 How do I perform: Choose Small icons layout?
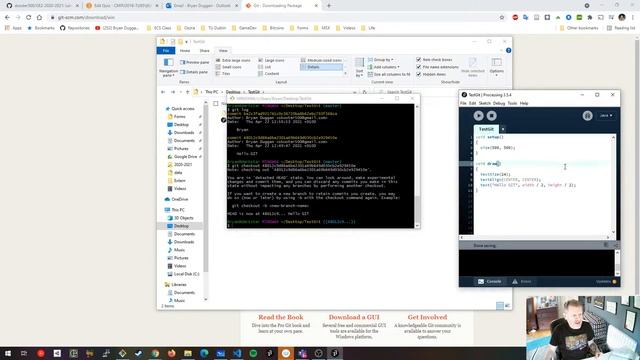[229, 67]
